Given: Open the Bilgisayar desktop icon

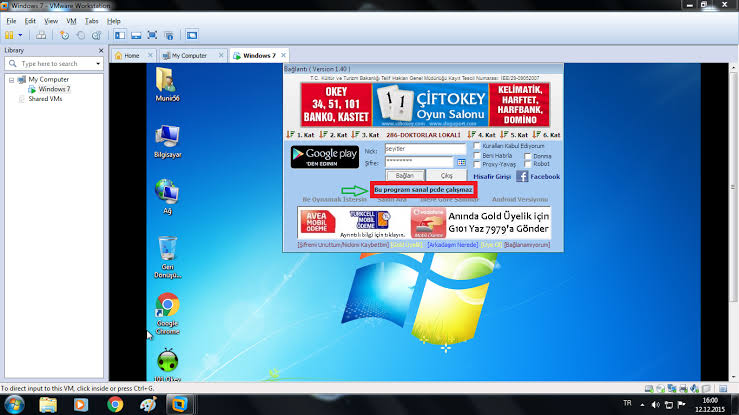Looking at the screenshot, I should point(167,141).
